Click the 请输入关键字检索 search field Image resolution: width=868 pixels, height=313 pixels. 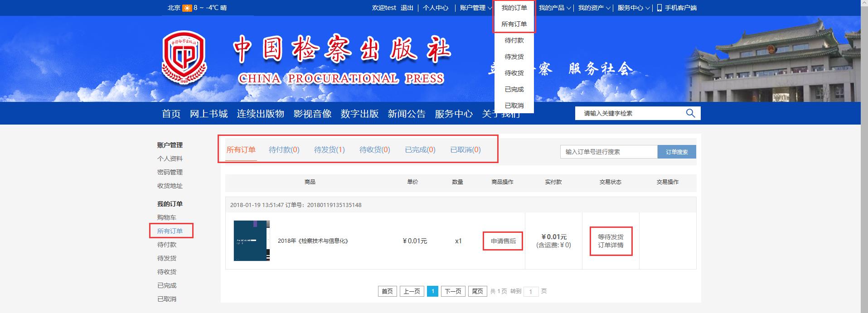point(630,113)
